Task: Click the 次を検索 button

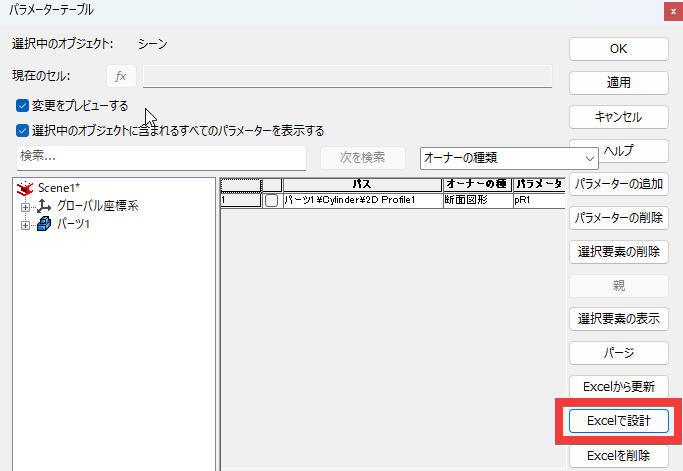Action: coord(362,158)
